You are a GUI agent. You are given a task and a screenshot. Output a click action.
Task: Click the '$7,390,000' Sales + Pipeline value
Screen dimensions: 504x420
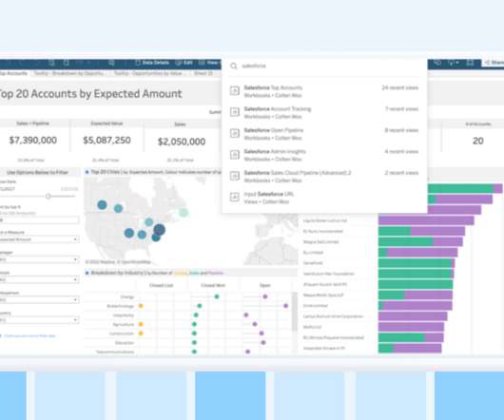32,141
